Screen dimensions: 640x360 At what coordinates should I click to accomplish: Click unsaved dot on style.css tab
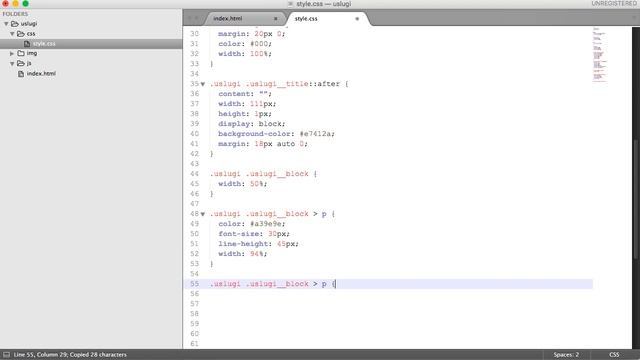(357, 19)
